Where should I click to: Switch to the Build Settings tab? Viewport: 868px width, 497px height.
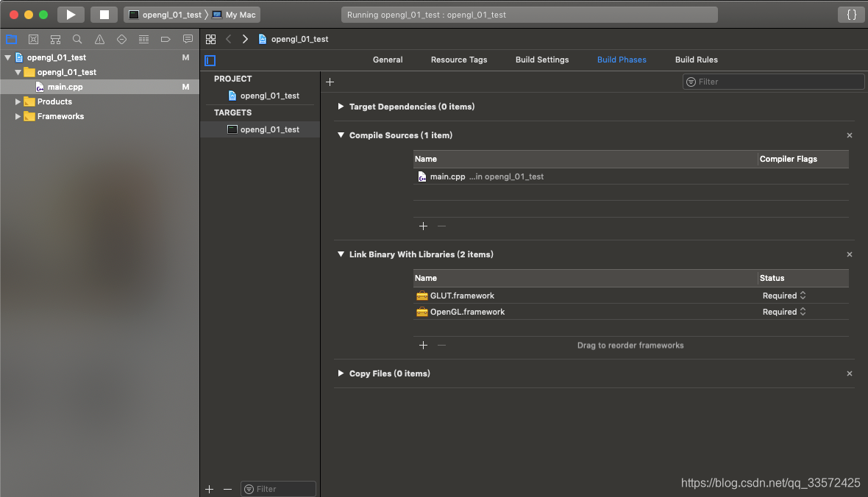click(x=542, y=60)
